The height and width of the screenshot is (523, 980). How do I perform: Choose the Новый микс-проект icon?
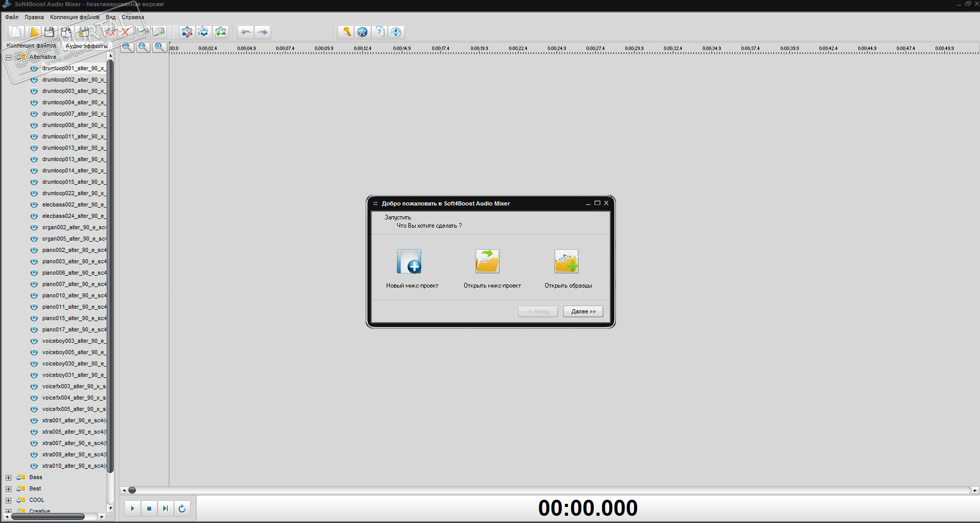[x=409, y=261]
